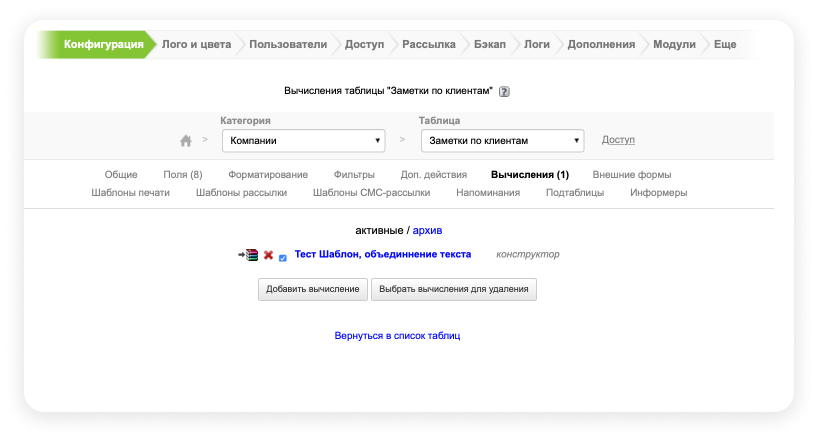Screen dimensions: 818x440
Task: Click Добавить вычисление button
Action: 312,289
